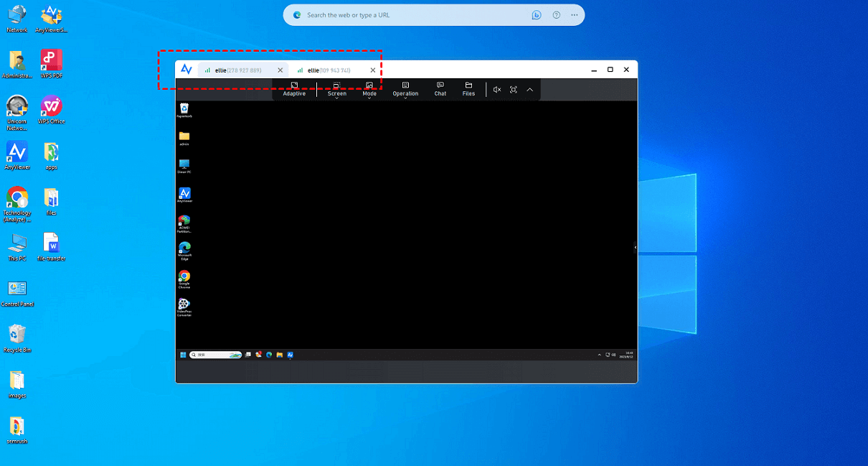Toggle remote sound mute
Screen dimensions: 868x466
click(496, 90)
